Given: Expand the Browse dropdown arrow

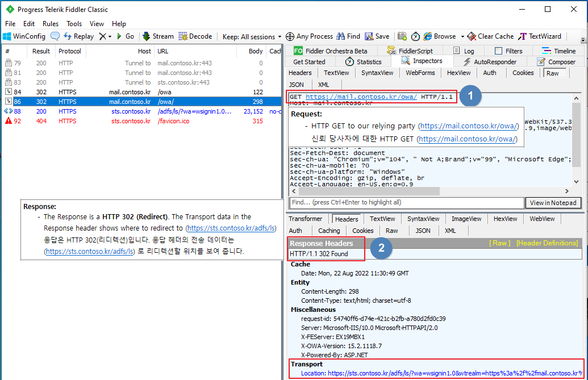Looking at the screenshot, I should point(462,37).
